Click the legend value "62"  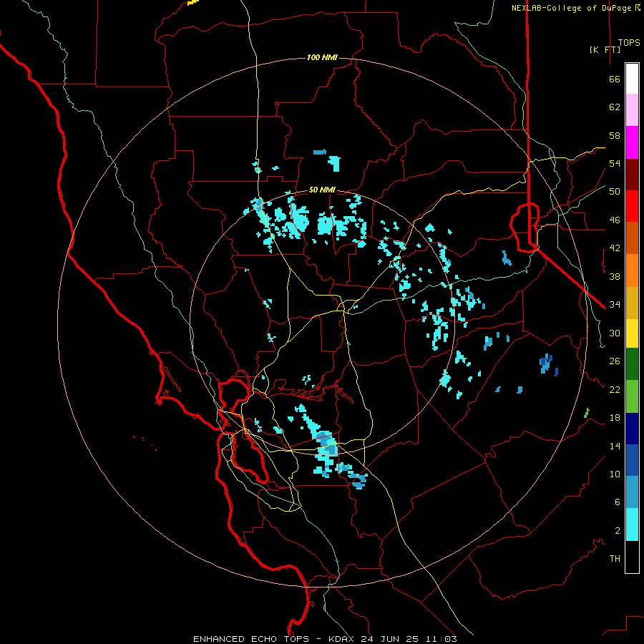(x=615, y=107)
